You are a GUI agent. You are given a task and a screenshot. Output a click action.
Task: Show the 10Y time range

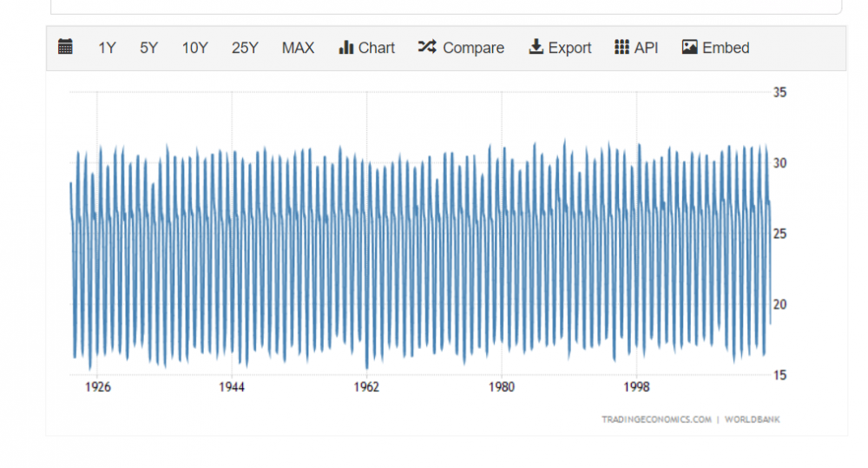(x=194, y=49)
